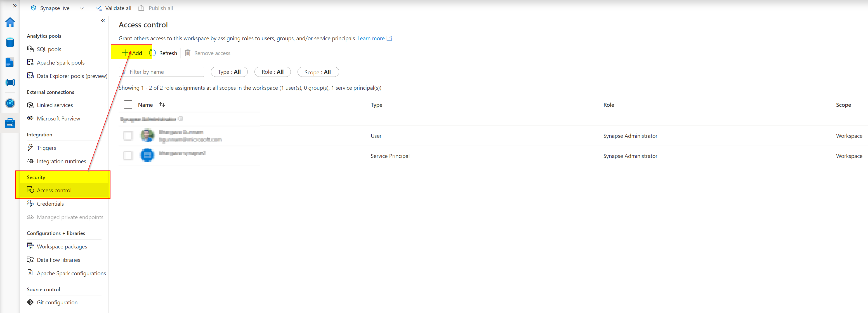Image resolution: width=868 pixels, height=313 pixels.
Task: Click the Remove access trash icon
Action: point(188,53)
